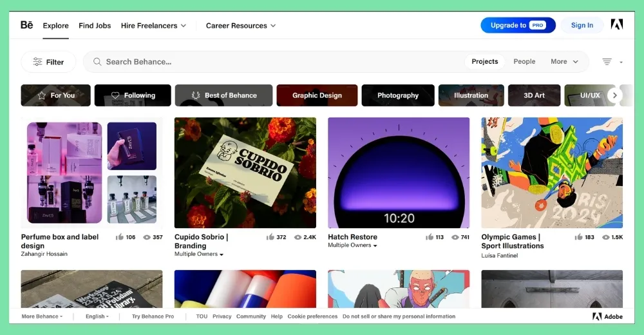Image resolution: width=644 pixels, height=335 pixels.
Task: Open the More search options dropdown
Action: 564,61
